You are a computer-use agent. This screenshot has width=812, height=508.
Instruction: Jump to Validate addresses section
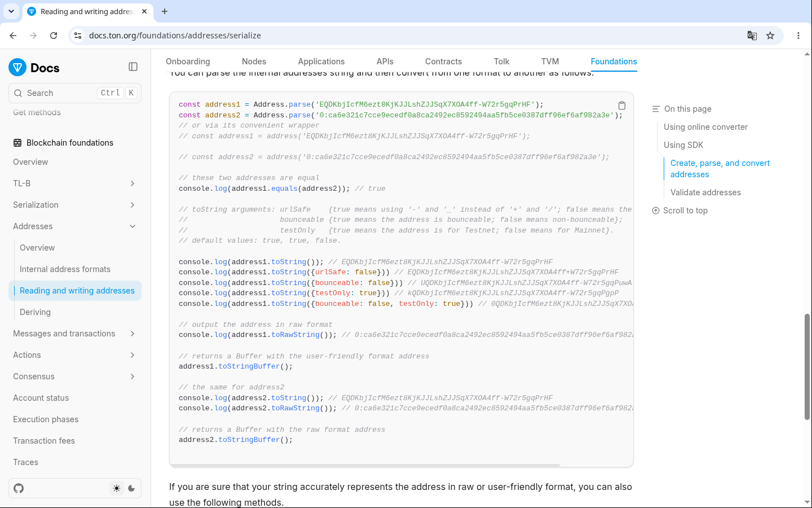[x=705, y=192]
